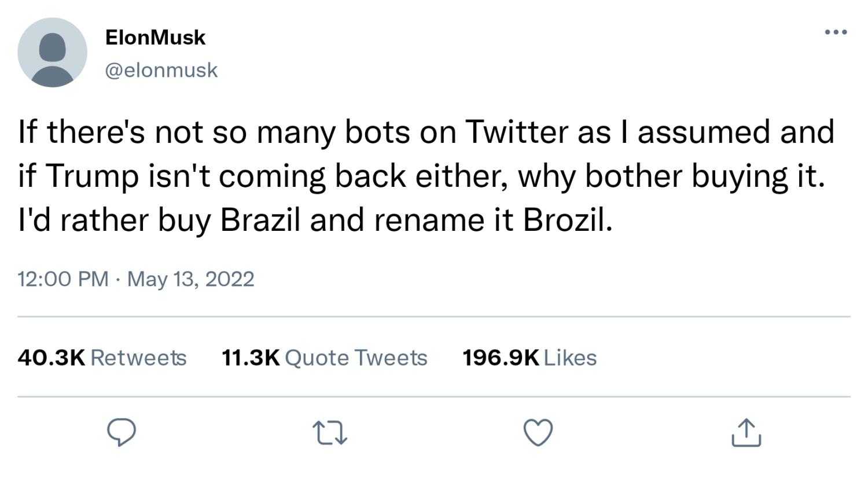Click the reply icon to compose a response
Image resolution: width=868 pixels, height=486 pixels.
122,432
